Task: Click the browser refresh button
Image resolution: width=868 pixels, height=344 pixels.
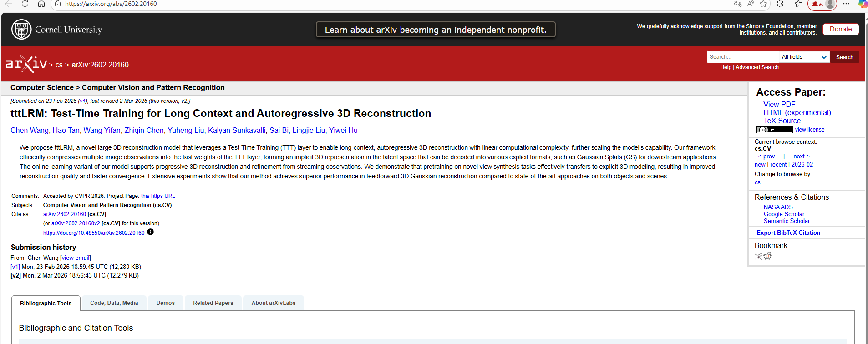Action: (x=25, y=4)
